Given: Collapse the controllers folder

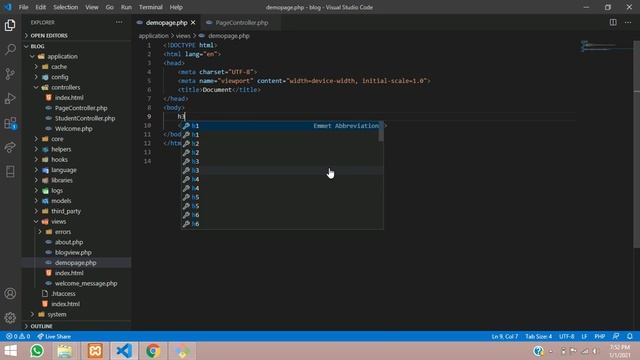Looking at the screenshot, I should [x=65, y=87].
